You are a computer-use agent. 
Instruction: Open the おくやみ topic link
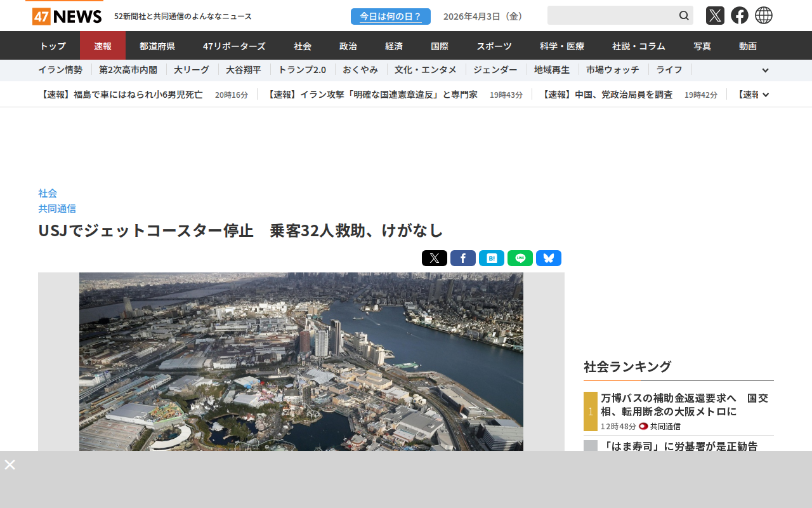[x=360, y=70]
